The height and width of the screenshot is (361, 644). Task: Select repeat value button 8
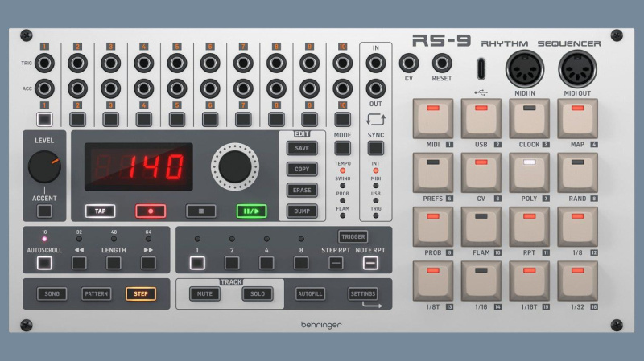tap(301, 263)
